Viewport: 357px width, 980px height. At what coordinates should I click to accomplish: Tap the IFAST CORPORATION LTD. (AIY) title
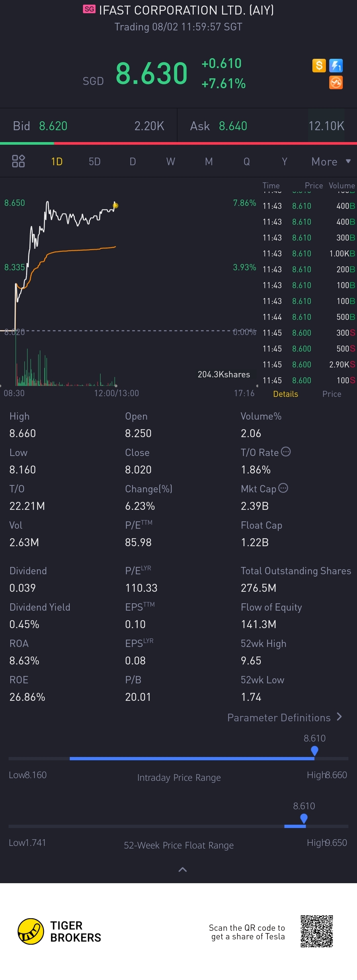click(186, 10)
